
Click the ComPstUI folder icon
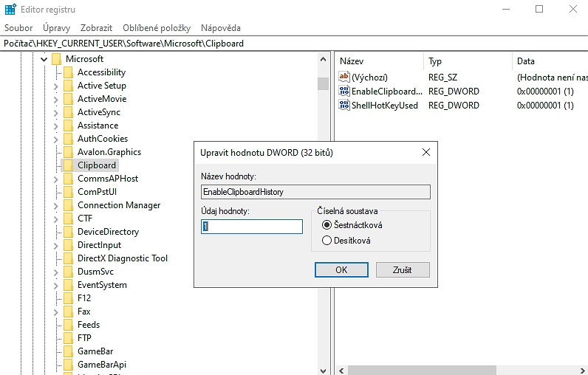pyautogui.click(x=68, y=192)
